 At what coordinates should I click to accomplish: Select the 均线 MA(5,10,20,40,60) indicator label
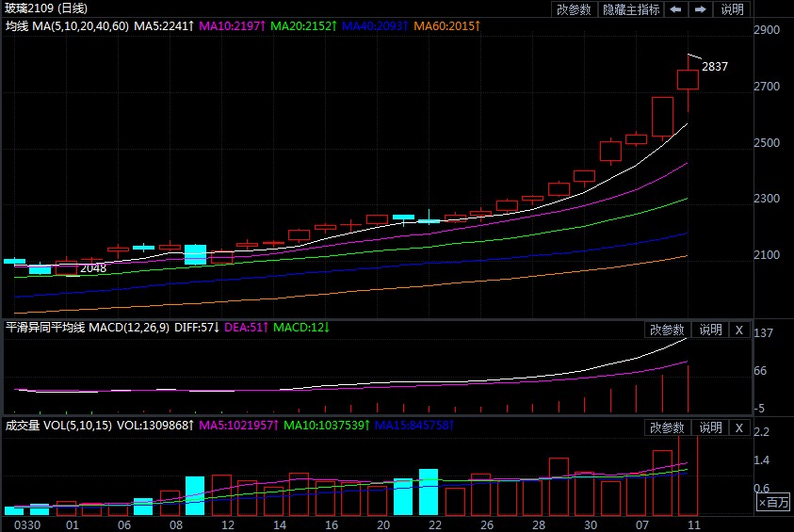point(66,26)
